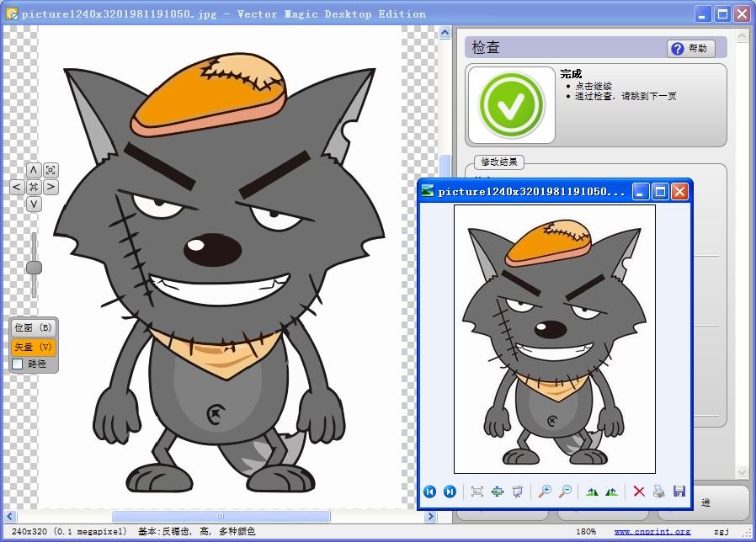This screenshot has width=756, height=542.
Task: Click the horizontal scrollbar under the canvas
Action: (221, 516)
